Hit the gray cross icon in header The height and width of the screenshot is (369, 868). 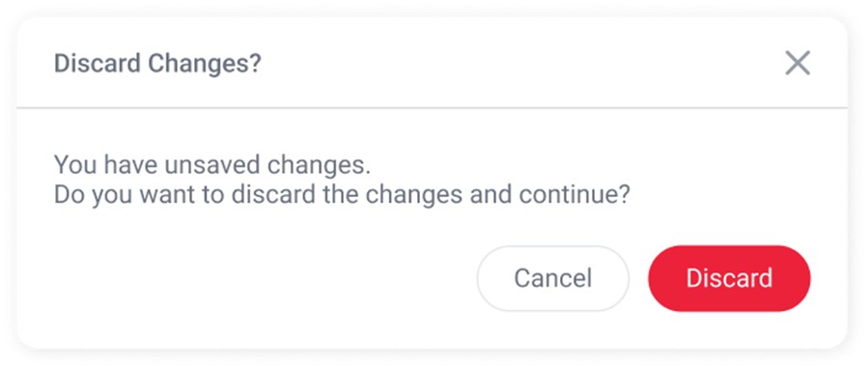pos(798,63)
